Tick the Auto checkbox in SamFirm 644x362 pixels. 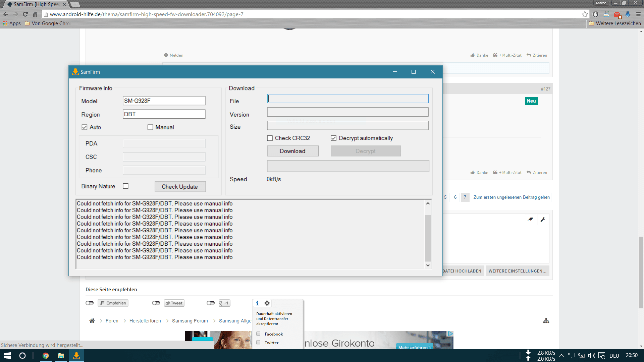click(85, 127)
